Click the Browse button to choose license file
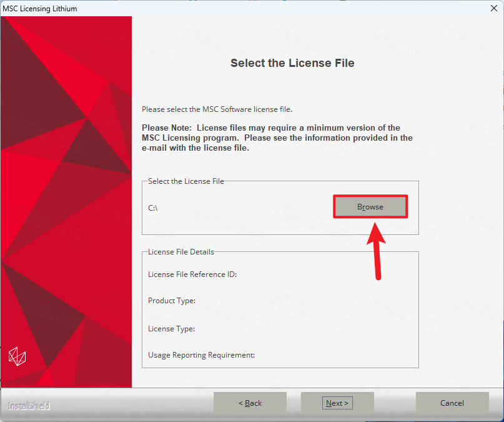The width and height of the screenshot is (504, 422). click(x=370, y=206)
